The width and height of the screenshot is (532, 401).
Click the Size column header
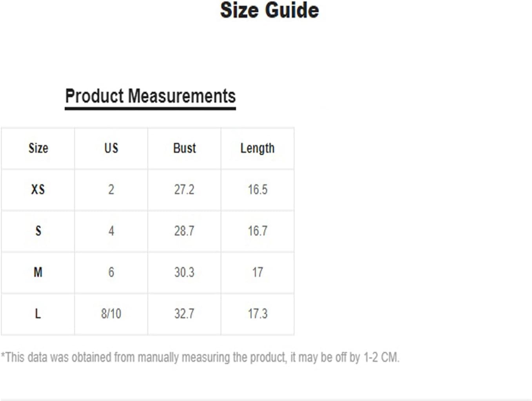point(38,148)
